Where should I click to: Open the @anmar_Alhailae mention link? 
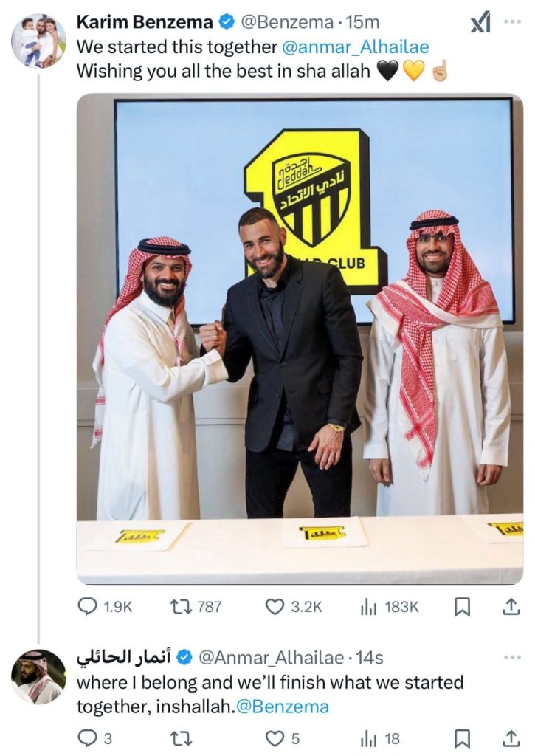click(355, 48)
